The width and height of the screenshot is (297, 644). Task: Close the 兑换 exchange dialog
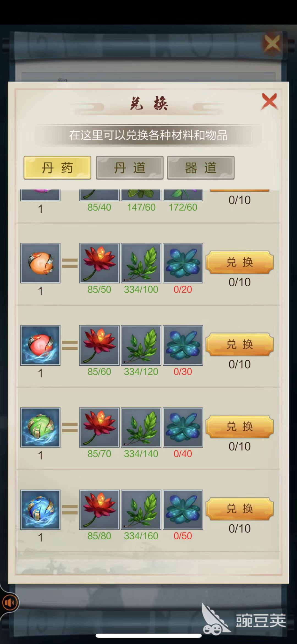269,101
